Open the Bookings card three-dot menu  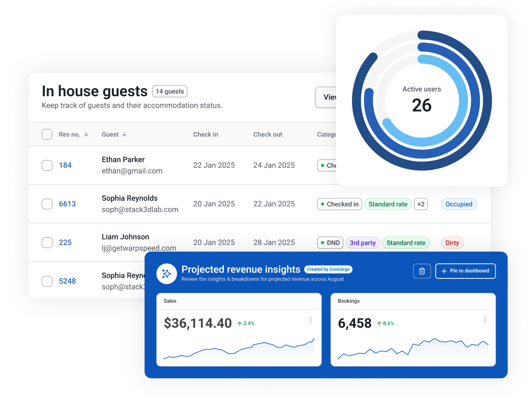(x=486, y=320)
